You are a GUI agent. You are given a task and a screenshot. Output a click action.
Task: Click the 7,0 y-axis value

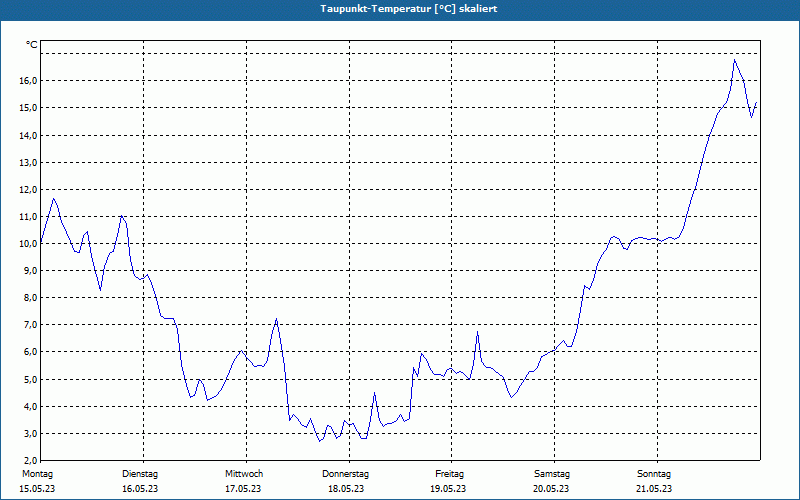[30, 324]
